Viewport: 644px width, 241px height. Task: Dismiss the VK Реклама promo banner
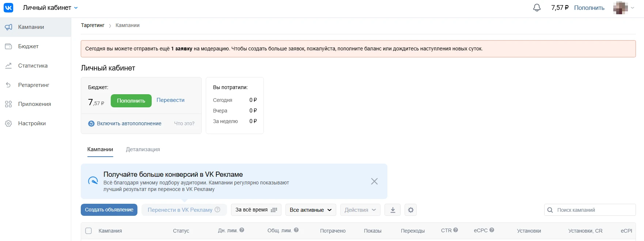pyautogui.click(x=374, y=181)
